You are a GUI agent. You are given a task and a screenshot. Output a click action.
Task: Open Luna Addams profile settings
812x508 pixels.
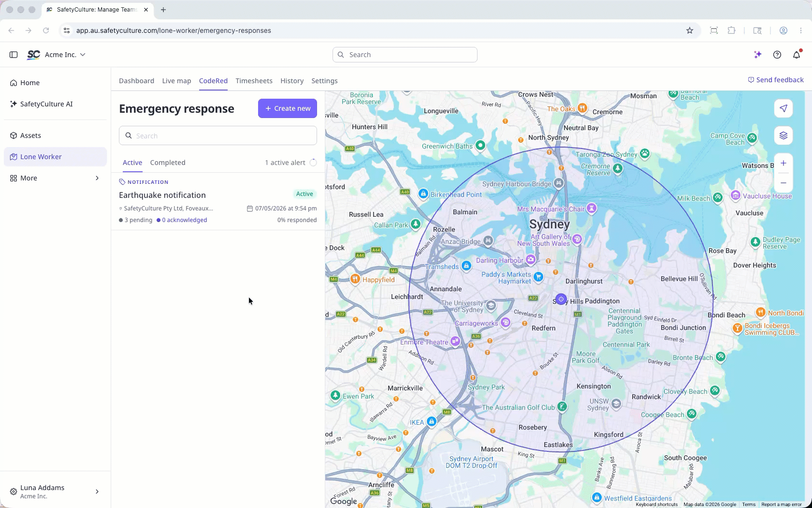point(55,492)
